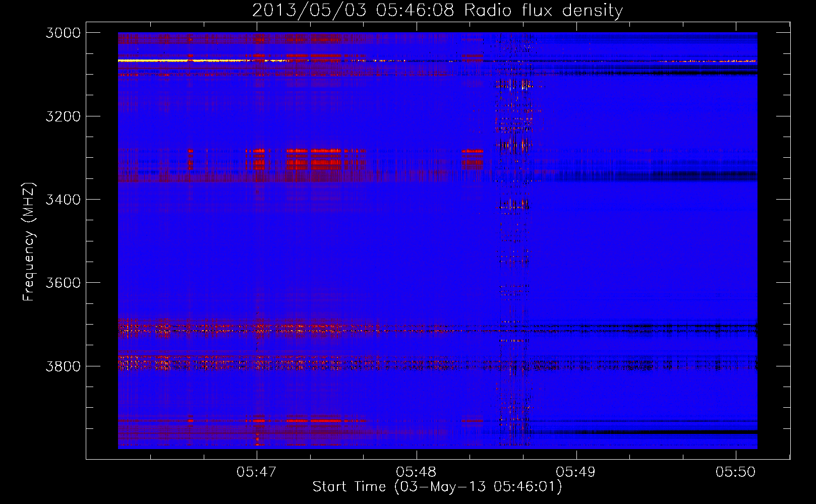Click the 'Start Time (03-May-13 05:46:01)' axis label

(437, 486)
